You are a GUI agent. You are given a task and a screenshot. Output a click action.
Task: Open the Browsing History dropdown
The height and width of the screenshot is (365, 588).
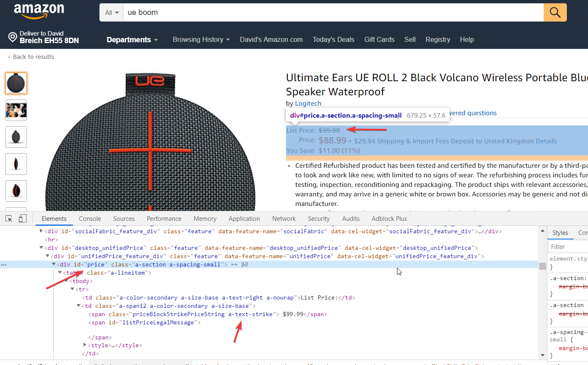pos(201,40)
